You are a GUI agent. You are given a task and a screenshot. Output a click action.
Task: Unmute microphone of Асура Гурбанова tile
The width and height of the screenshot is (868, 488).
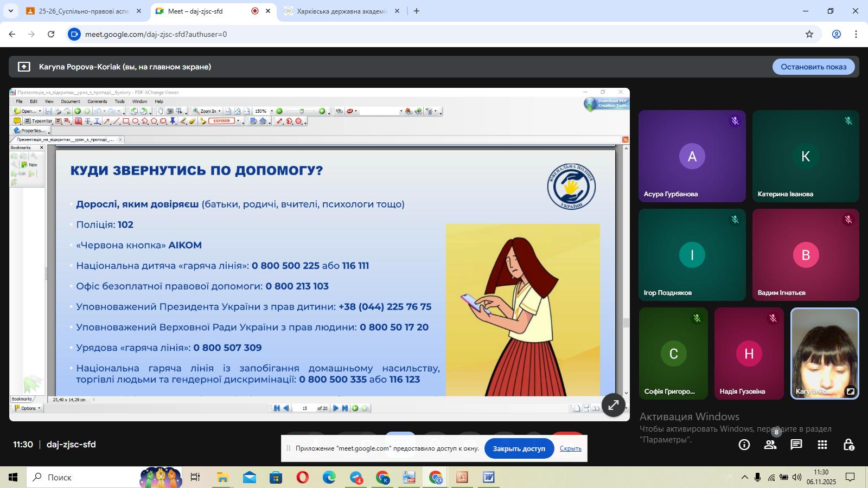coord(735,121)
